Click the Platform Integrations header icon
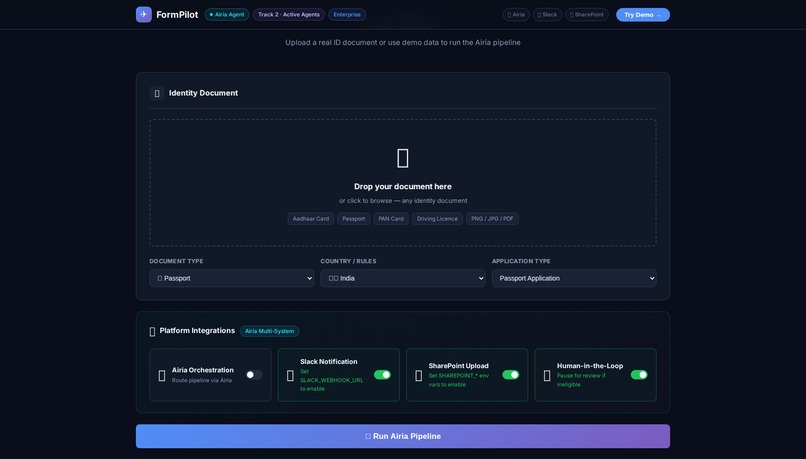Viewport: 806px width, 459px height. pyautogui.click(x=152, y=332)
